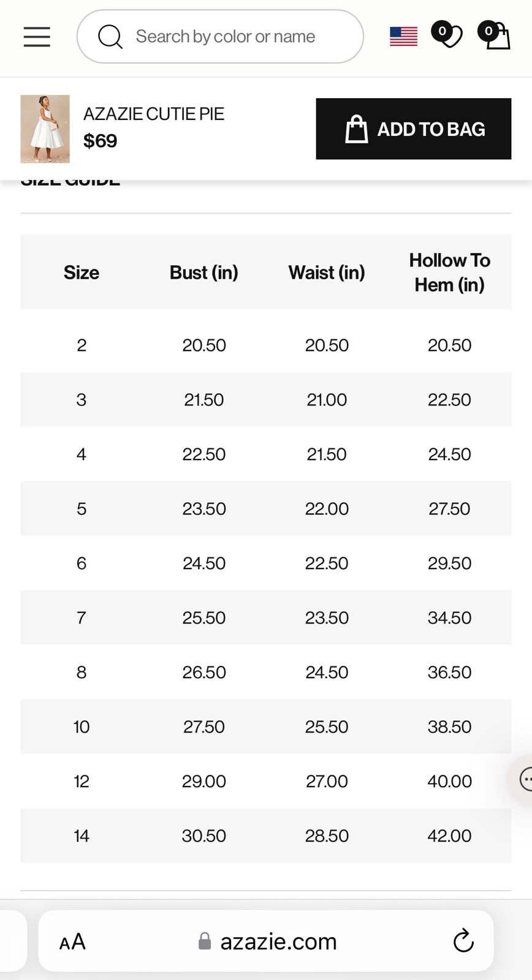
Task: Open the US flag country selector
Action: tap(403, 36)
